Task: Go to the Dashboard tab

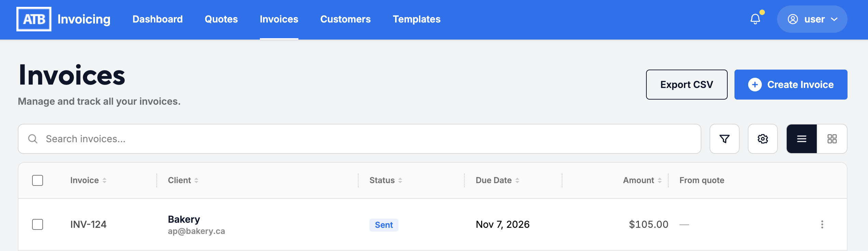Action: pyautogui.click(x=158, y=19)
